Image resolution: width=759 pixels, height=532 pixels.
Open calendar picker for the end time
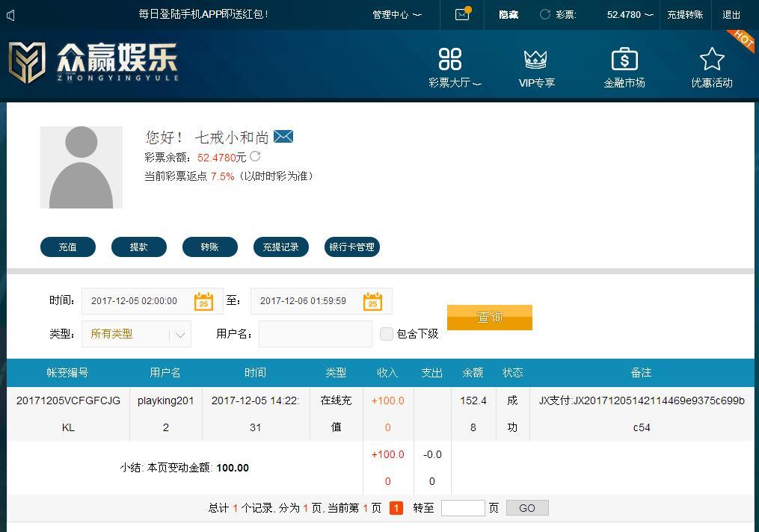click(372, 301)
